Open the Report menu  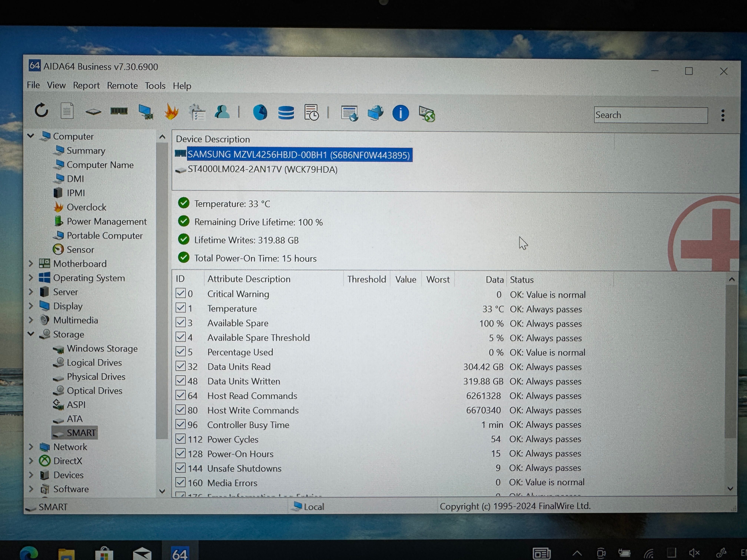pyautogui.click(x=86, y=85)
